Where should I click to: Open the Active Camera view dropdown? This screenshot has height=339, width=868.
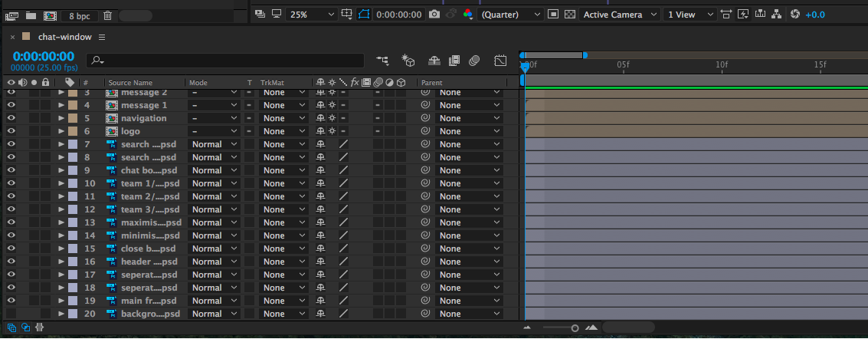pyautogui.click(x=620, y=15)
